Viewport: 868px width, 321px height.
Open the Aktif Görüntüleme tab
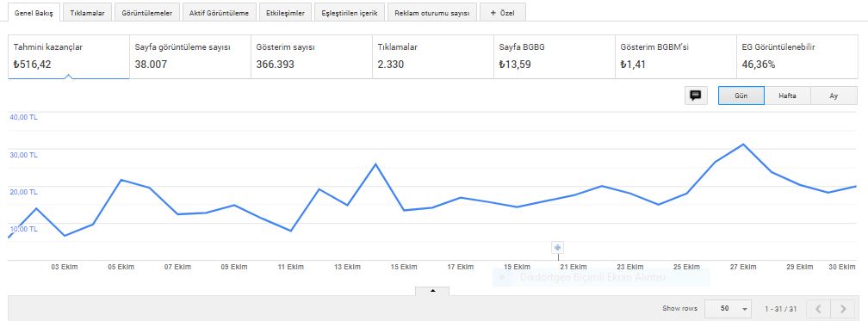[x=220, y=13]
